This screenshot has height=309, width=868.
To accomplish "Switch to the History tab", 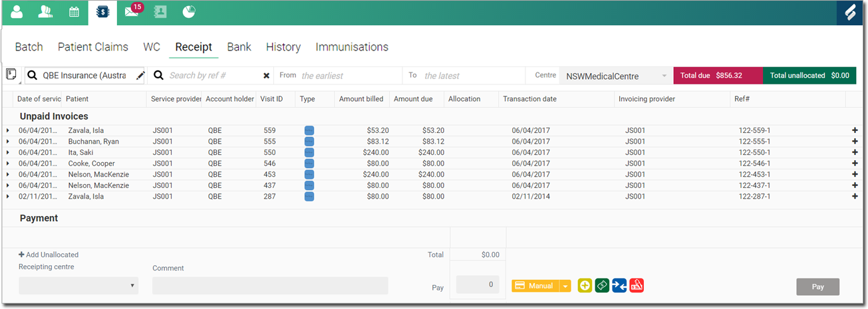I will click(x=283, y=47).
